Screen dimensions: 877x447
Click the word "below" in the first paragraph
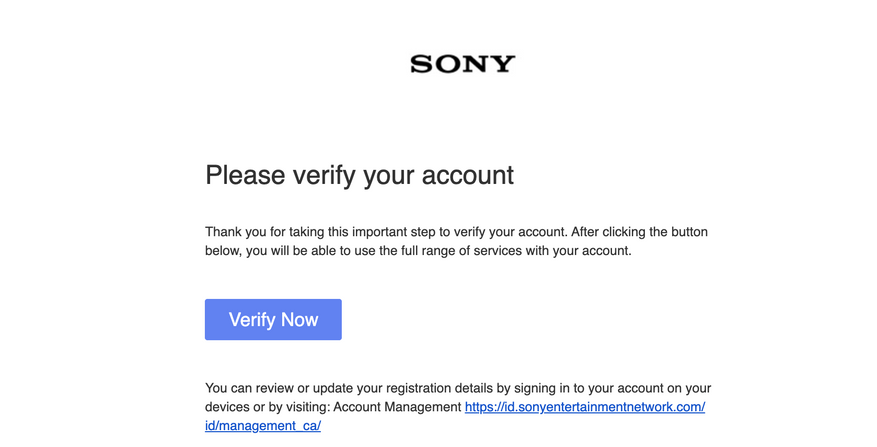click(222, 251)
